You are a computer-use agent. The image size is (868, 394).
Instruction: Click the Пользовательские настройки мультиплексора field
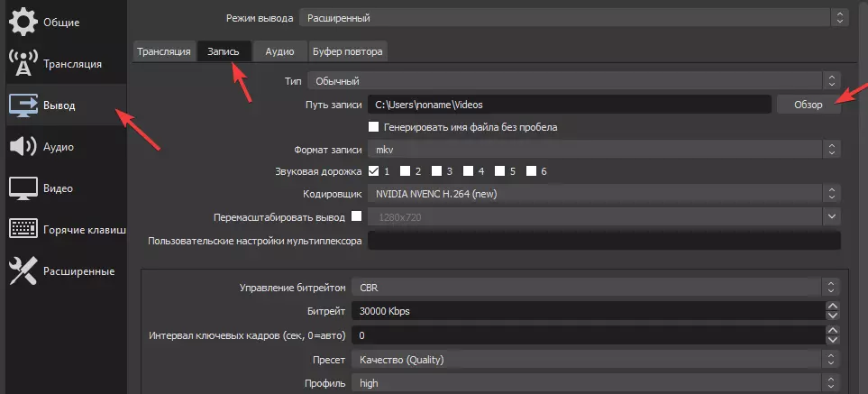(605, 241)
